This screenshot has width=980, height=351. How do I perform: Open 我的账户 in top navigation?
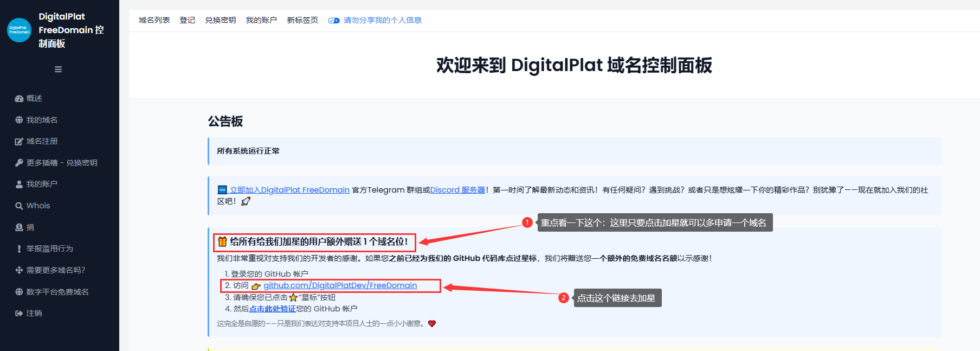[x=261, y=20]
